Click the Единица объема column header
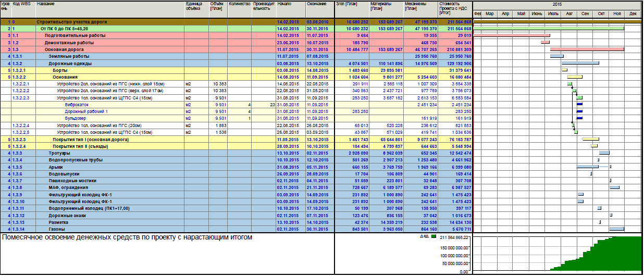The image size is (644, 277). [197, 10]
